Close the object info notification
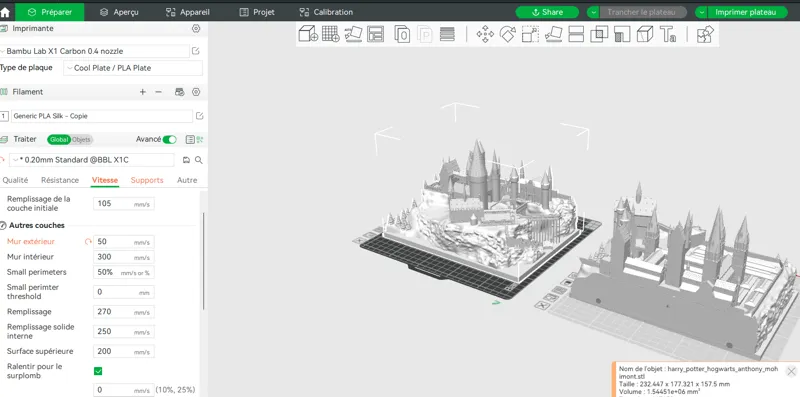800x397 pixels. point(791,371)
